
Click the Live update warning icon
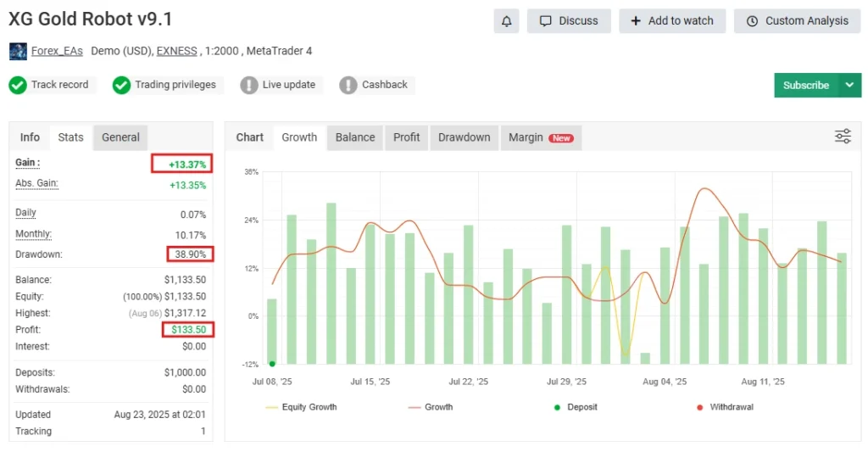(x=249, y=85)
